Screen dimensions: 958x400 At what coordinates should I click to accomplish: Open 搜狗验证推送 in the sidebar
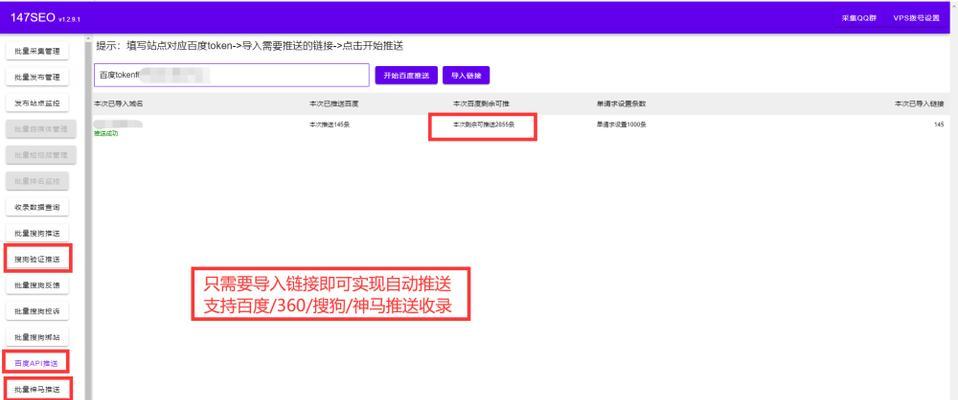(x=37, y=259)
